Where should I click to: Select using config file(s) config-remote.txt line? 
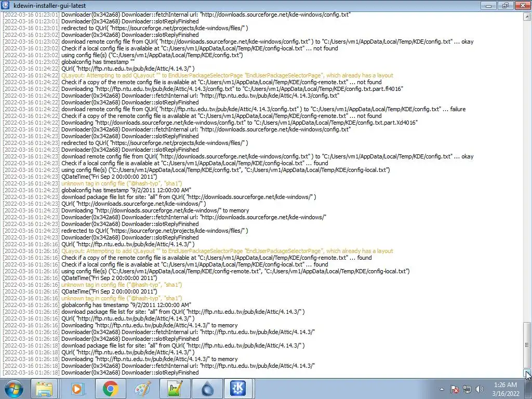pos(206,271)
